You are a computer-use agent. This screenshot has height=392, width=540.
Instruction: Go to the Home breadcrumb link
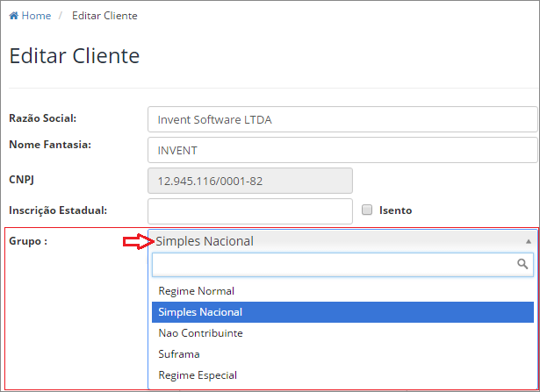36,16
